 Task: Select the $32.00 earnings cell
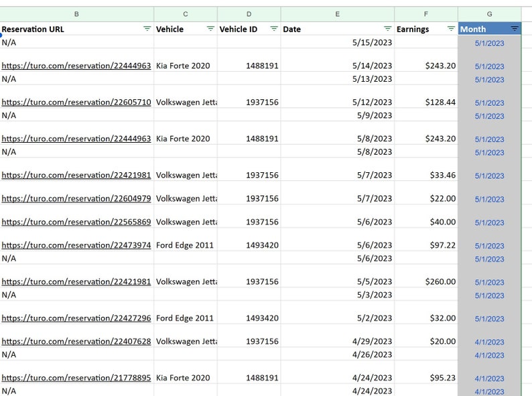click(426, 312)
